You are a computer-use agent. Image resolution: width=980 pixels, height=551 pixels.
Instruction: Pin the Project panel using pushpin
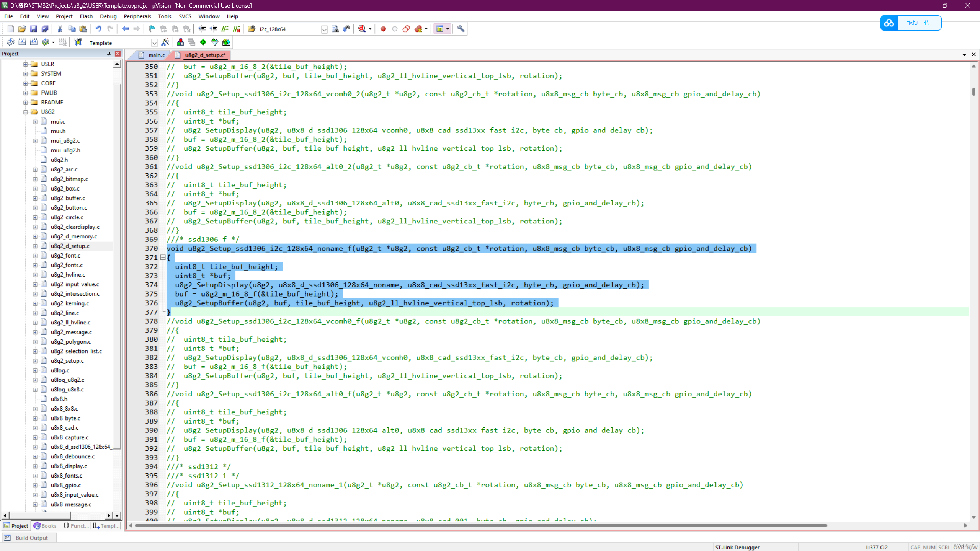point(109,54)
